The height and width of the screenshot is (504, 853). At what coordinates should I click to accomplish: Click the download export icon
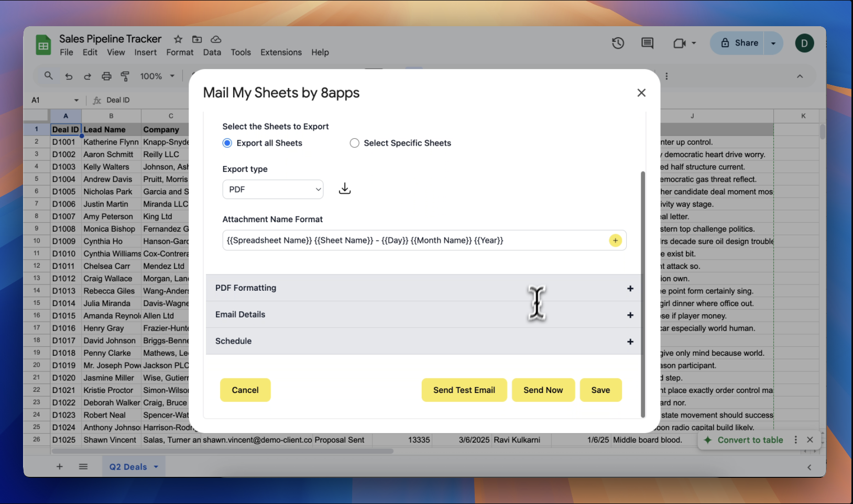344,189
